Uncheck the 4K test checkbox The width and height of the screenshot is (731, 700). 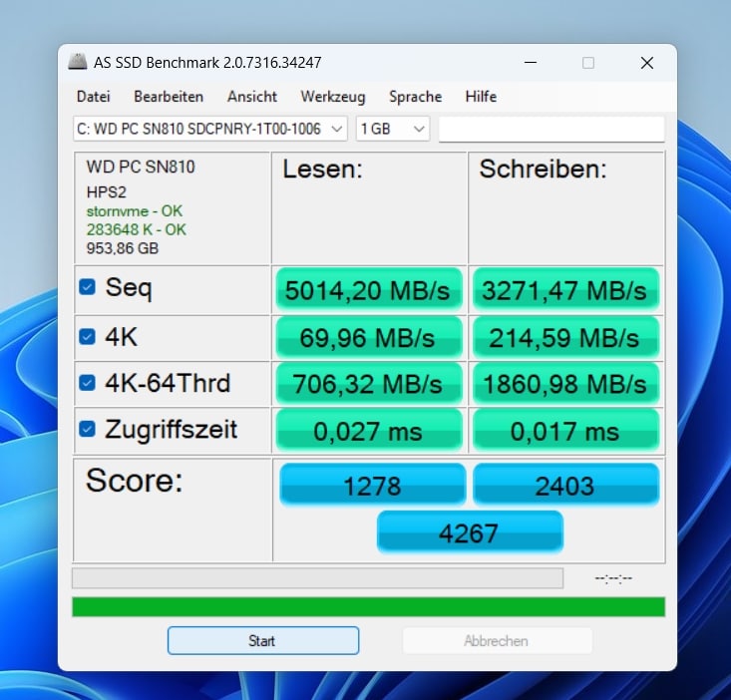[x=88, y=336]
